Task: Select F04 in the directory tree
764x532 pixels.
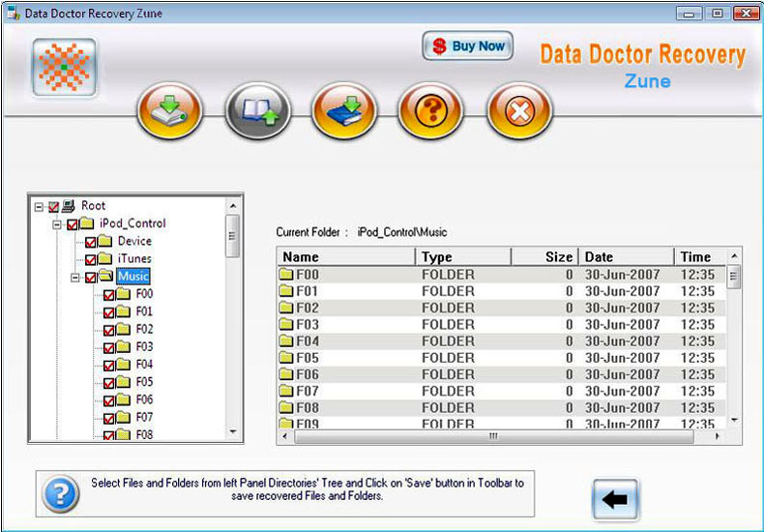Action: (144, 365)
